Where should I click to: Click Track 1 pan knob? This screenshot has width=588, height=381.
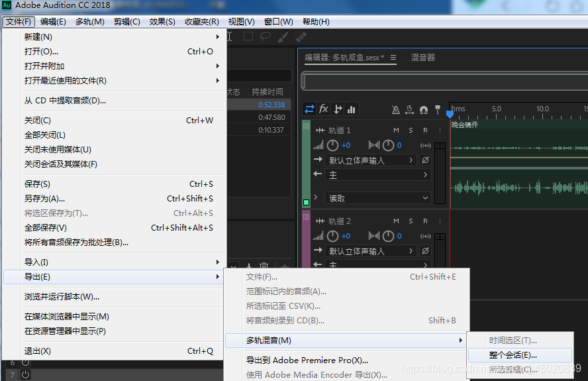point(388,145)
